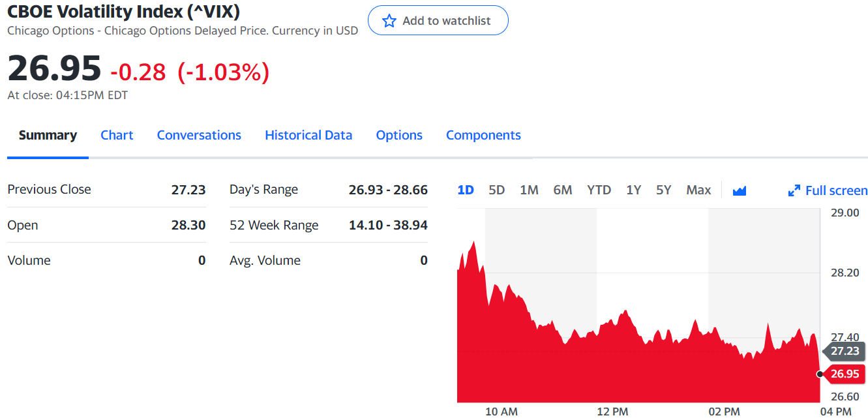Image resolution: width=868 pixels, height=420 pixels.
Task: Open the Summary tab
Action: coord(48,135)
